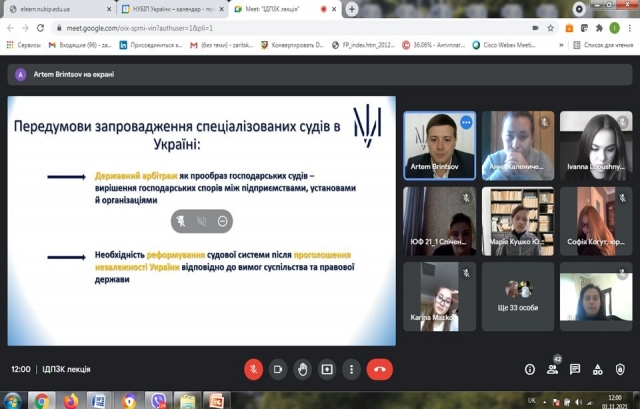Open the meeting details info icon
The width and height of the screenshot is (640, 409).
point(530,369)
